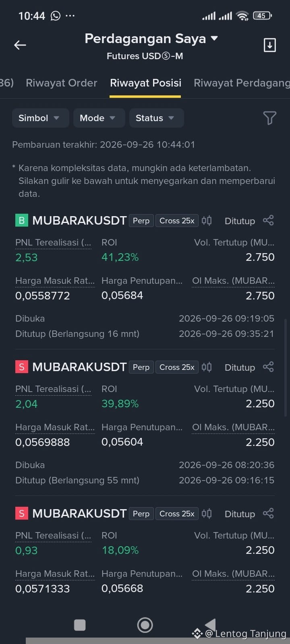Select the Riwayat Posisi tab
The width and height of the screenshot is (290, 644).
(145, 83)
